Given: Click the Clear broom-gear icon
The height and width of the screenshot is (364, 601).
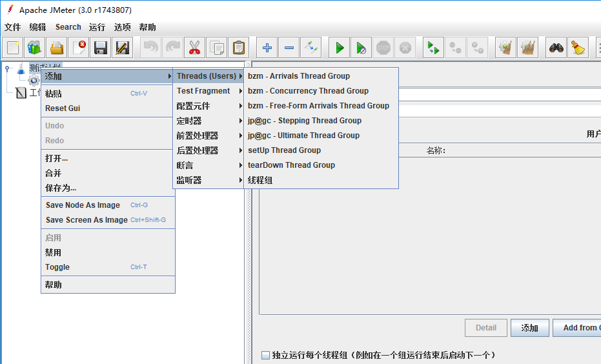Looking at the screenshot, I should point(505,48).
